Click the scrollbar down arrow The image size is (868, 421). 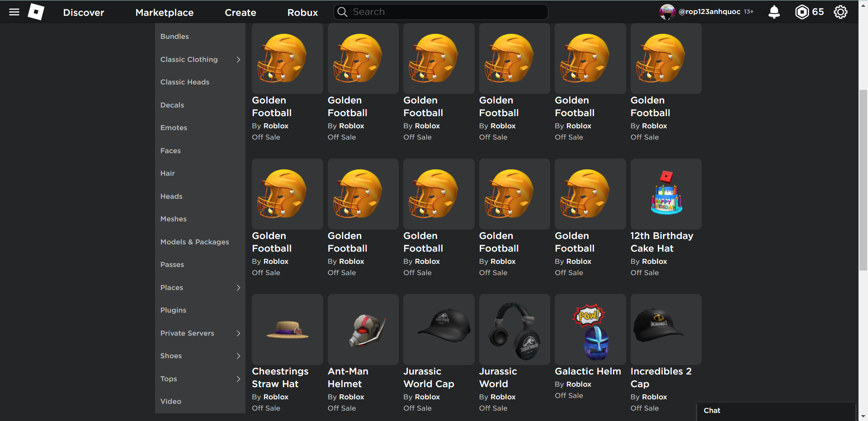(x=863, y=416)
